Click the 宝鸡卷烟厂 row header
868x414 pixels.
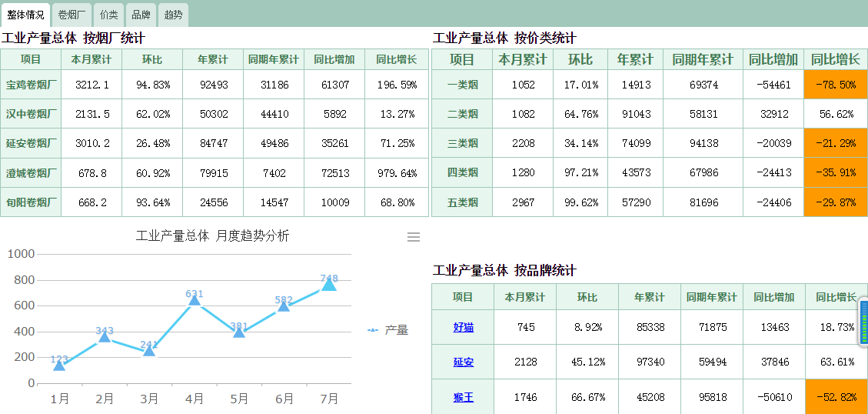point(31,85)
